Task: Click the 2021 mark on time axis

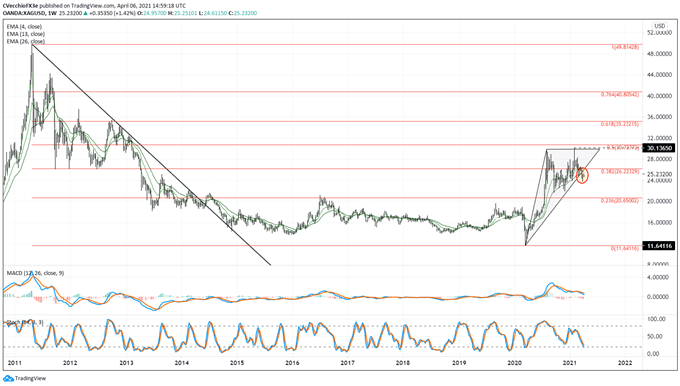Action: tap(569, 363)
